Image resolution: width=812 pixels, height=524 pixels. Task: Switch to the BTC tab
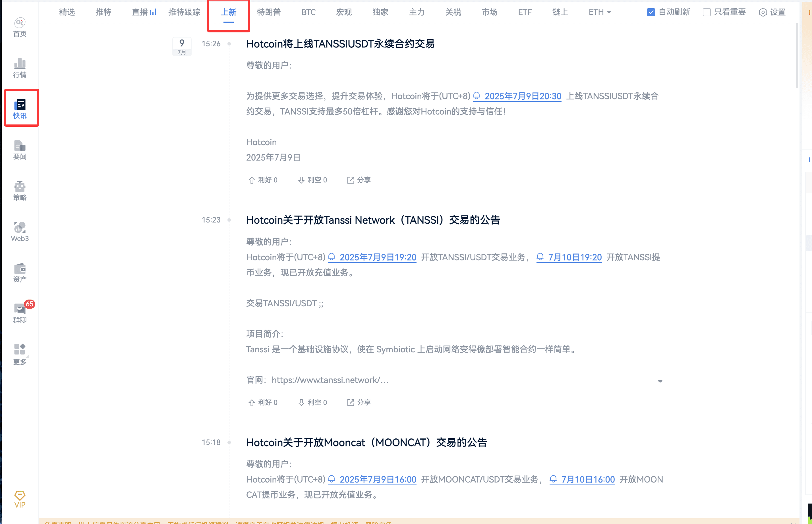308,12
